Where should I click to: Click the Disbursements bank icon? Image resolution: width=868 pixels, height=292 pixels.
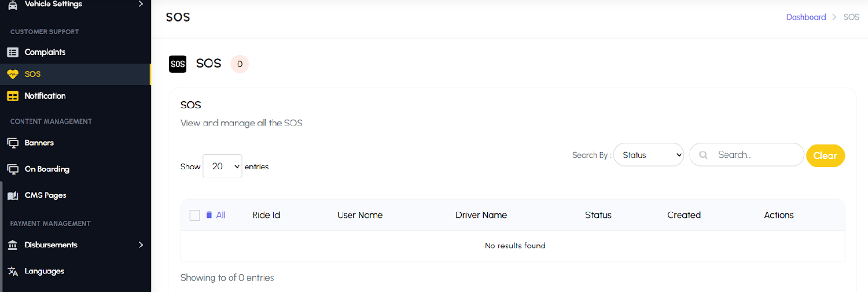13,245
